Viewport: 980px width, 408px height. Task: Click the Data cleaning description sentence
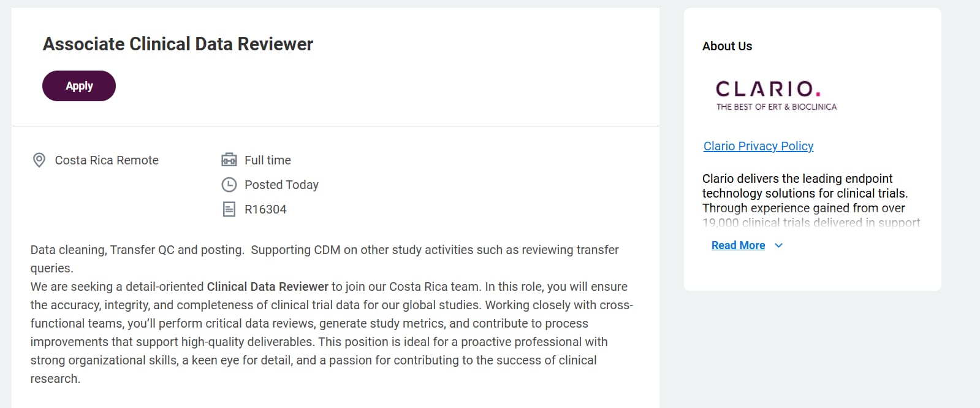(324, 250)
